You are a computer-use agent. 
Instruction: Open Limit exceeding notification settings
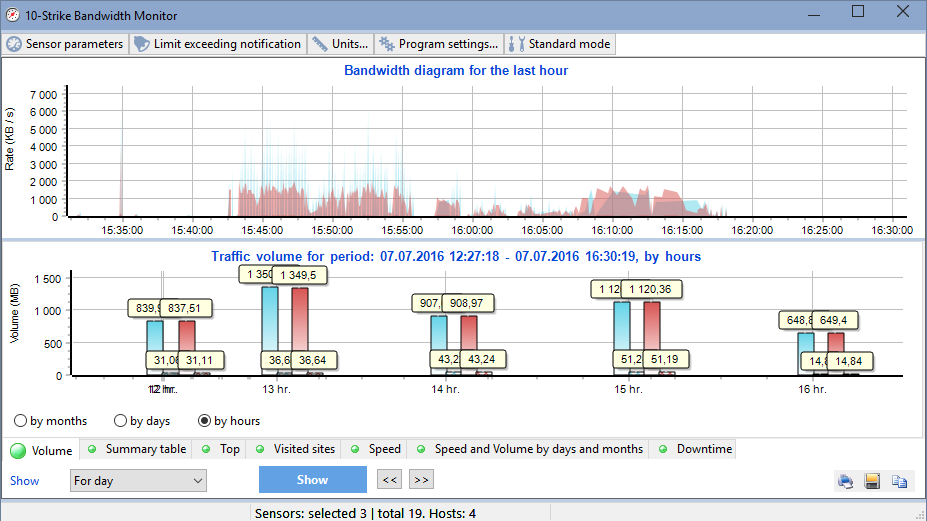click(x=217, y=44)
